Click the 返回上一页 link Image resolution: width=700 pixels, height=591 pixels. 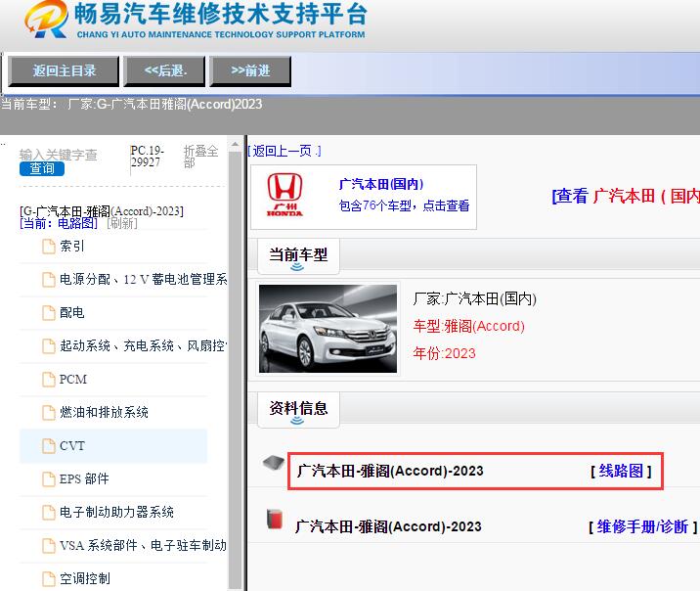[284, 151]
